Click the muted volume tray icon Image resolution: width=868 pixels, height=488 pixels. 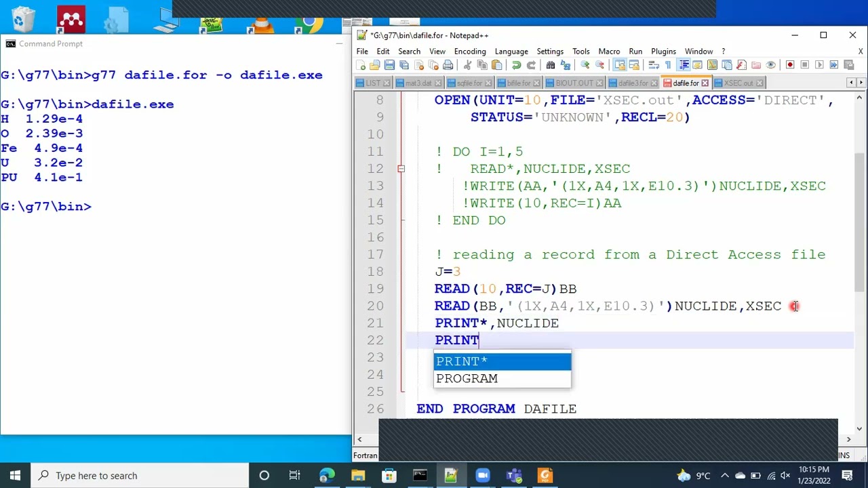pyautogui.click(x=786, y=476)
